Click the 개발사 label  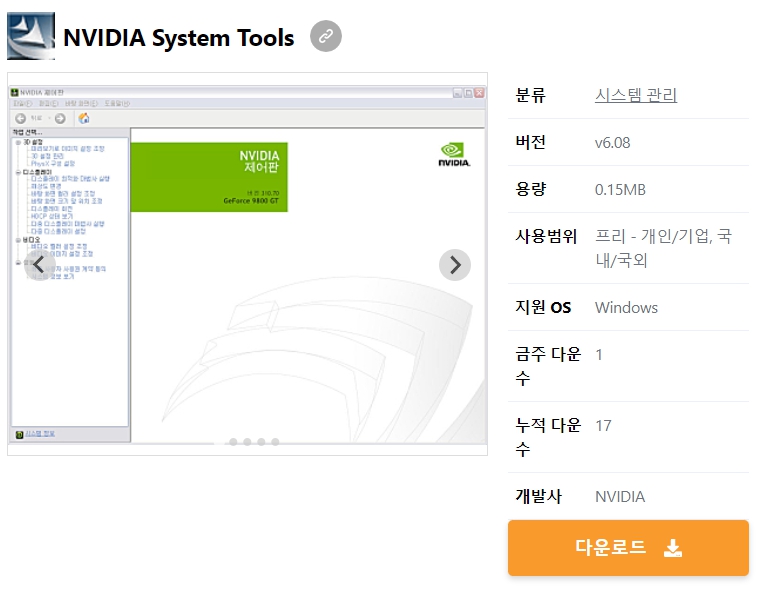pyautogui.click(x=539, y=496)
